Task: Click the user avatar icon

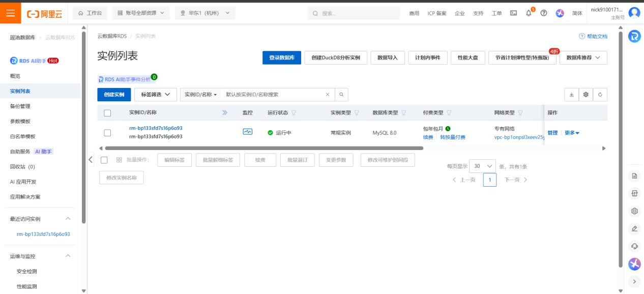Action: click(634, 13)
